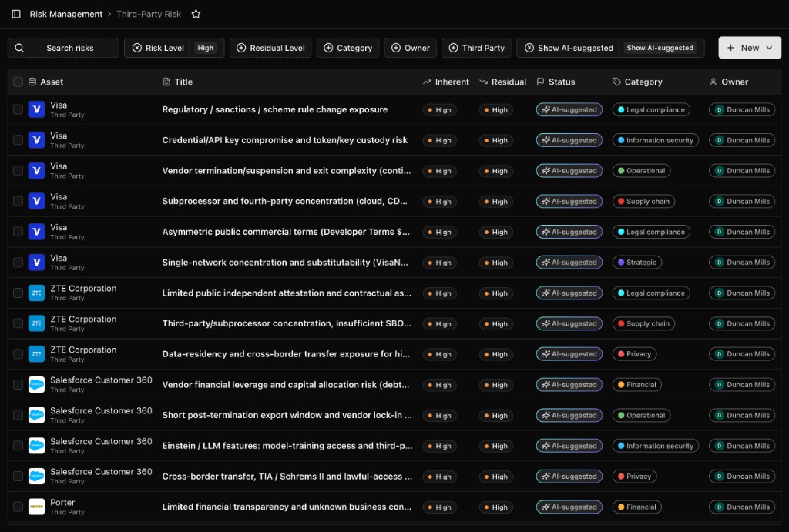Viewport: 789px width, 532px height.
Task: Star the Third-Party Risk page
Action: pyautogui.click(x=196, y=14)
